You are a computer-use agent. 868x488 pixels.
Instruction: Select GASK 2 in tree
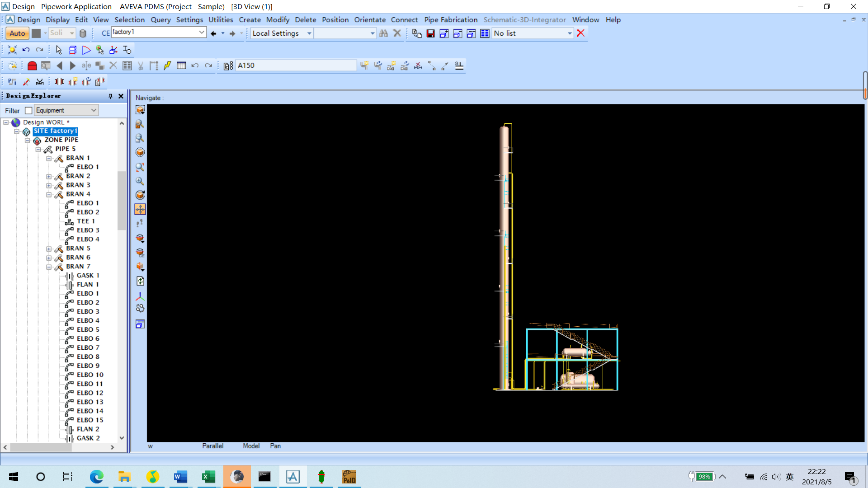tap(88, 438)
